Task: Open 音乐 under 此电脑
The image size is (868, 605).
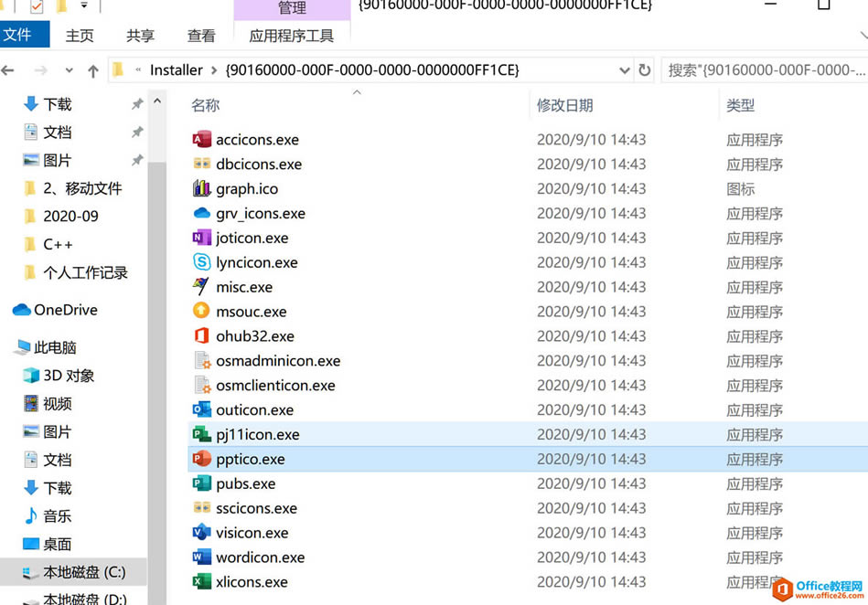Action: pyautogui.click(x=58, y=516)
